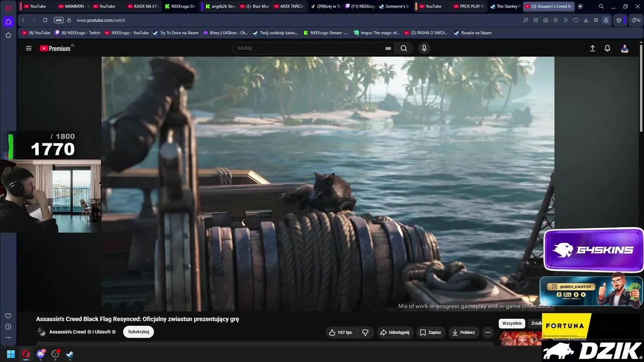Open the YouTube account avatar
Viewport: 644px width, 362px height.
[x=624, y=48]
